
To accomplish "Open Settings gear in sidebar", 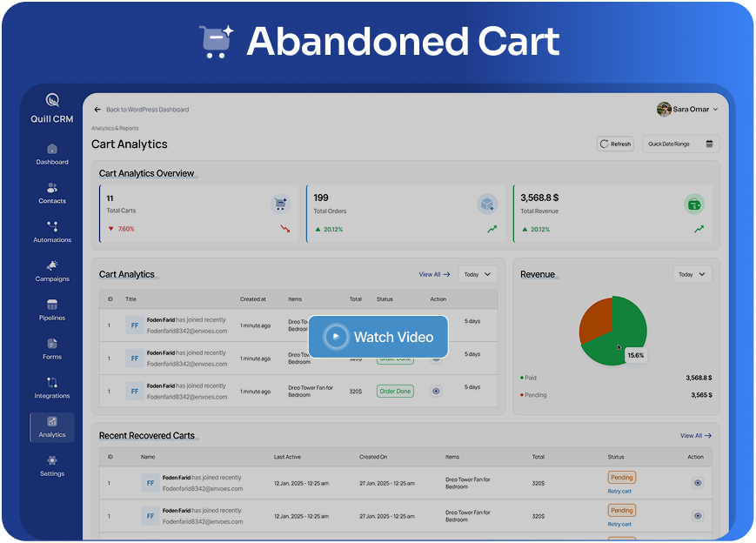I will pyautogui.click(x=52, y=461).
